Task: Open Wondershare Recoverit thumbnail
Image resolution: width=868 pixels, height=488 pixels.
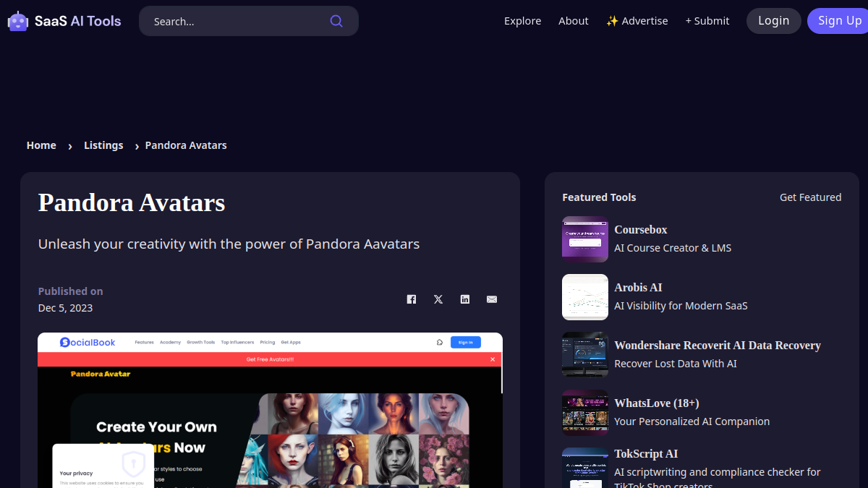Action: click(x=585, y=355)
